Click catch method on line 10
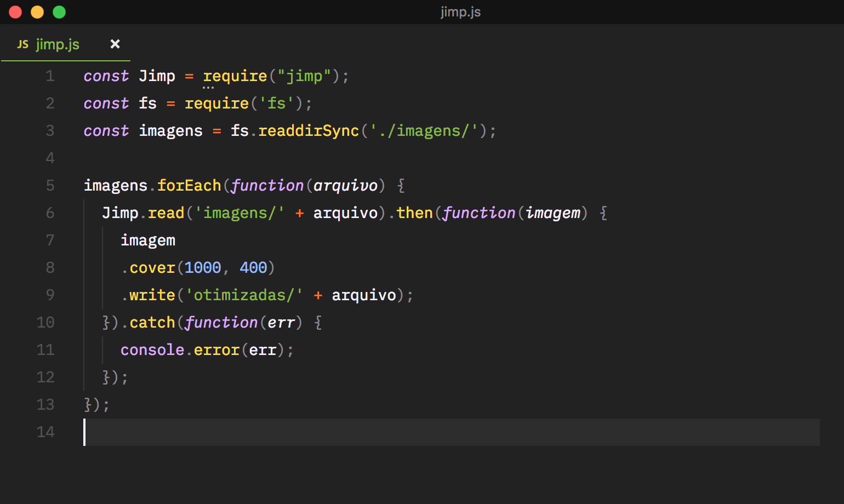The image size is (844, 504). point(152,323)
